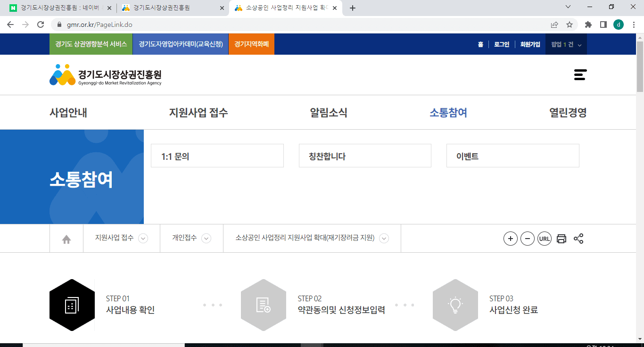
Task: Expand 지원사업 접수 breadcrumb dropdown
Action: tap(143, 239)
